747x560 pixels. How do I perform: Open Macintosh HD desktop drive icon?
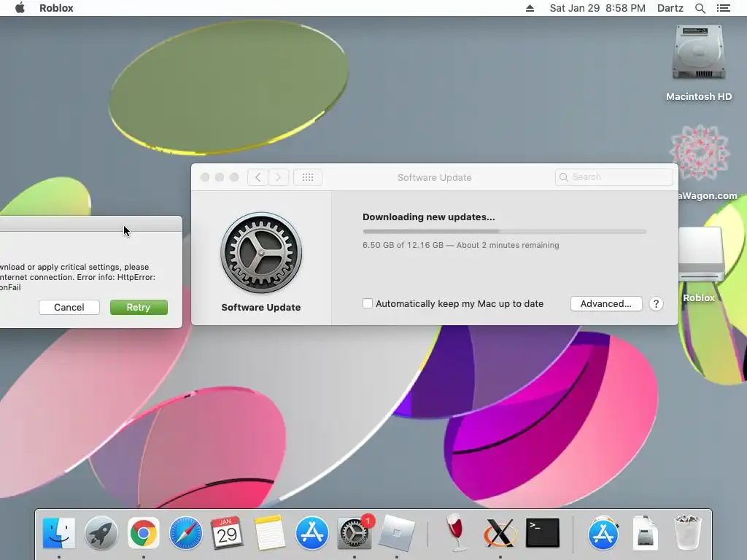tap(699, 53)
